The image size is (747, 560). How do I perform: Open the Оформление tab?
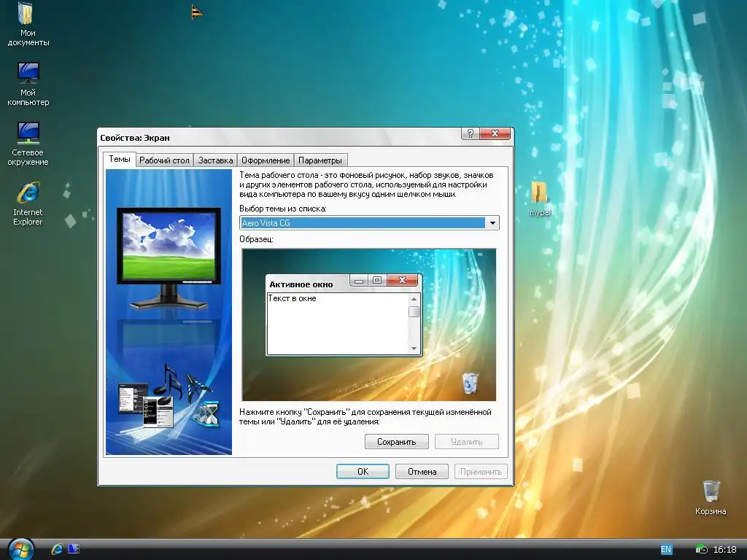266,160
